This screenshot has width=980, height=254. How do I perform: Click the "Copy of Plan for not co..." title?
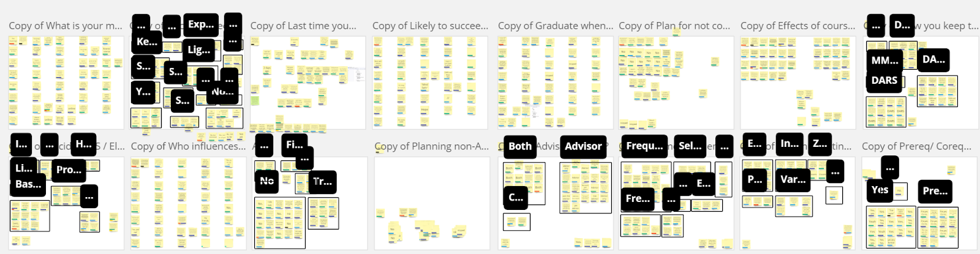tap(674, 26)
